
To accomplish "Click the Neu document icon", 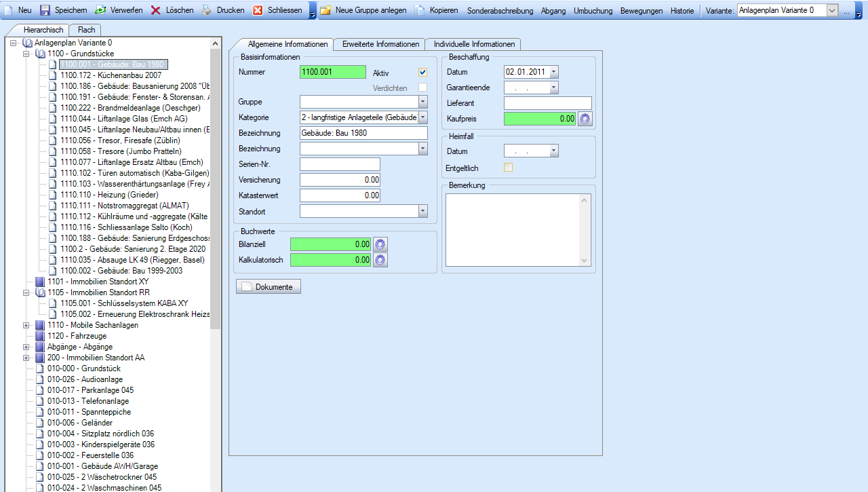I will (x=9, y=10).
